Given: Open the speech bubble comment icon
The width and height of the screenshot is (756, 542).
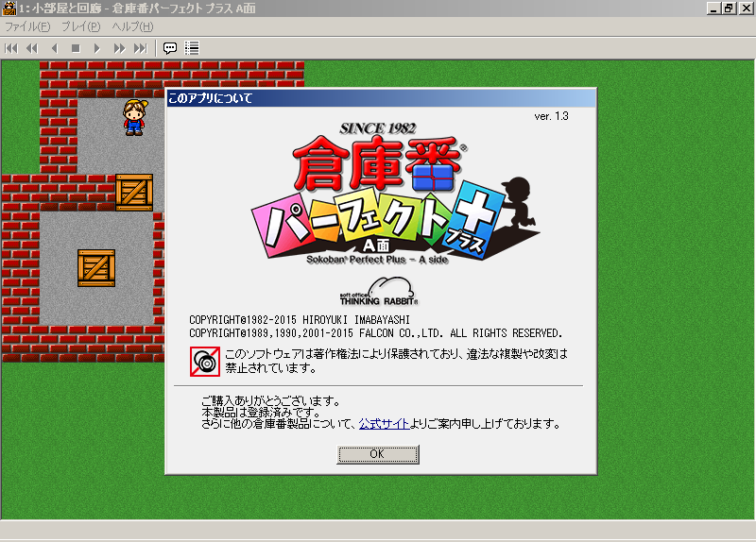Looking at the screenshot, I should [170, 47].
